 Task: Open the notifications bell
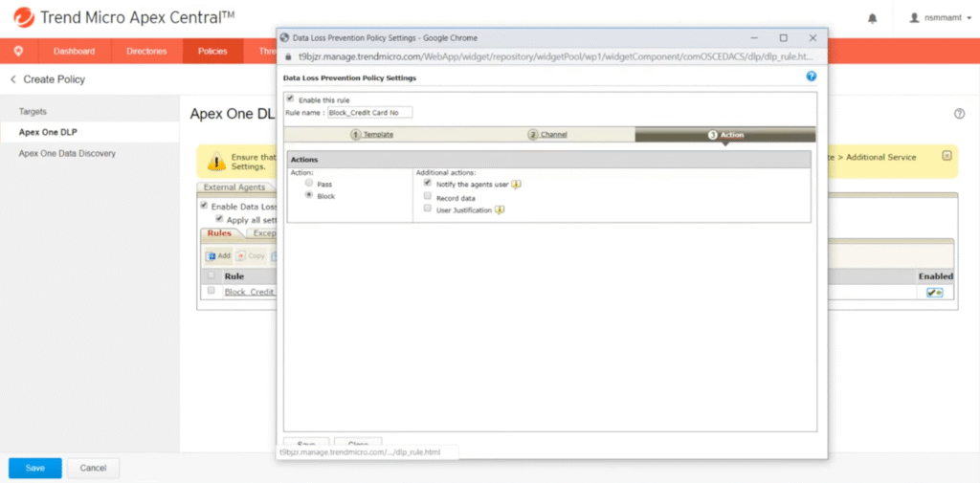[872, 18]
